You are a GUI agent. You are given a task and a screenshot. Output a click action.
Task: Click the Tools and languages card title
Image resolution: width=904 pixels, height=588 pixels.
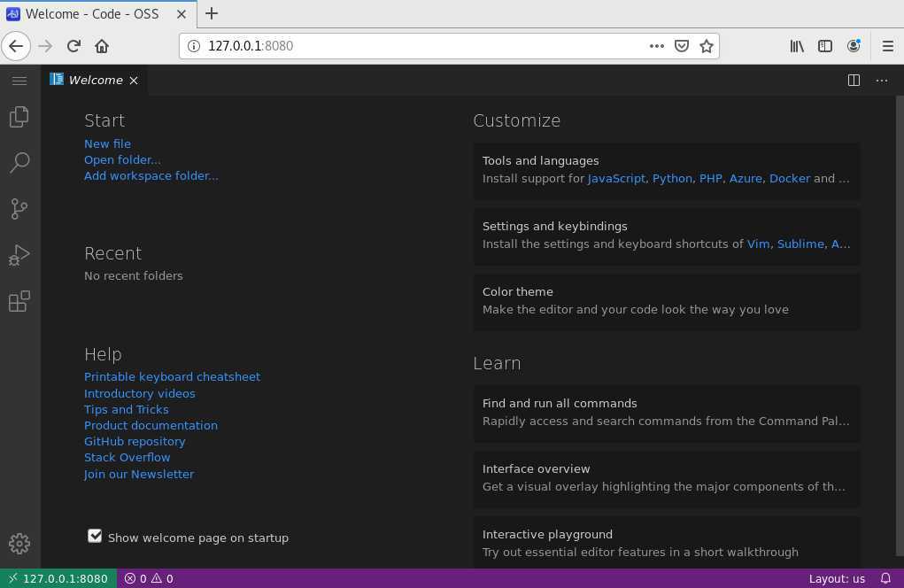tap(540, 161)
